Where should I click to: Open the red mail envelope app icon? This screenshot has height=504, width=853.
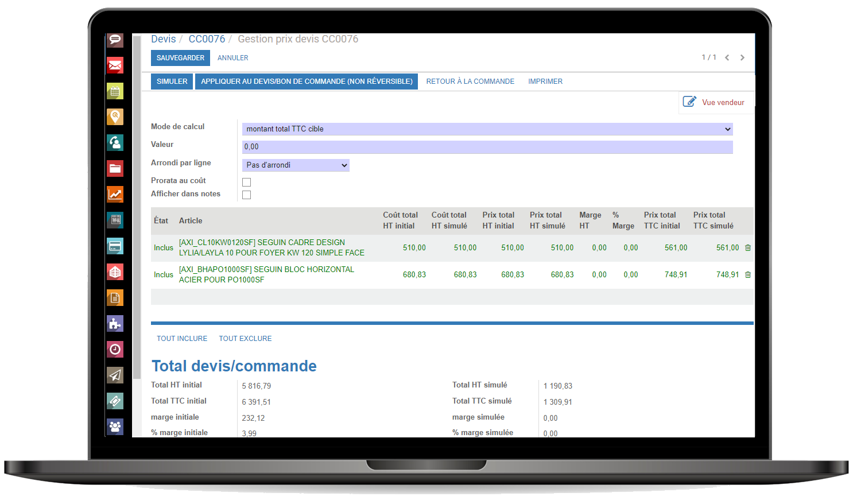click(115, 65)
